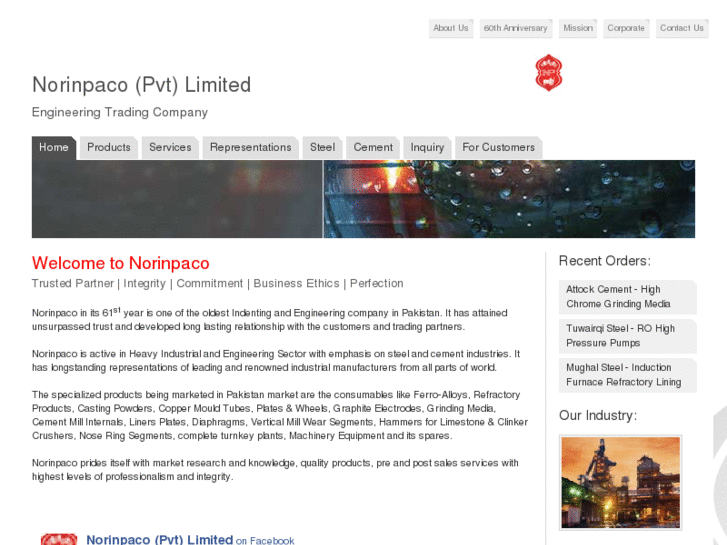Go to the Mission page

[578, 28]
